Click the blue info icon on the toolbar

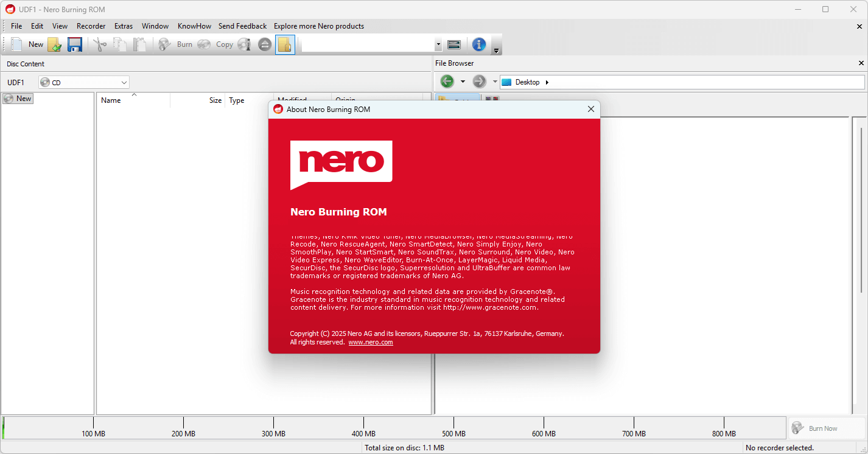[479, 44]
